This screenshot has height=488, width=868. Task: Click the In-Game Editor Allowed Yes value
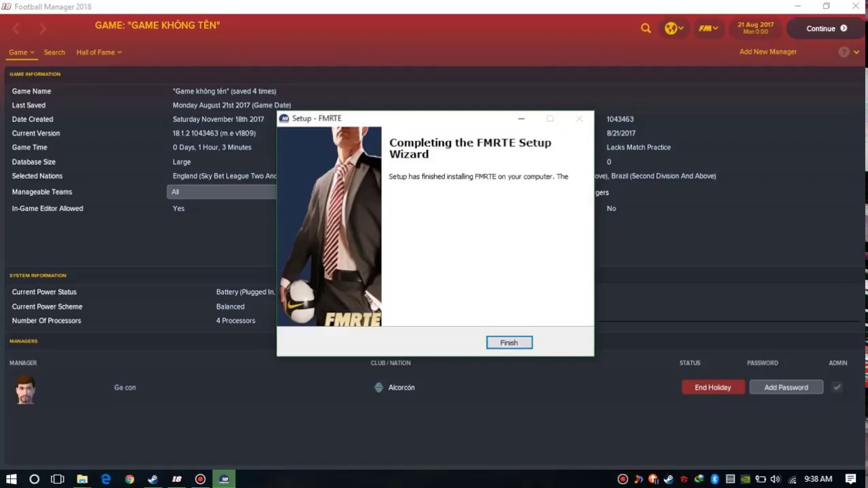(178, 209)
